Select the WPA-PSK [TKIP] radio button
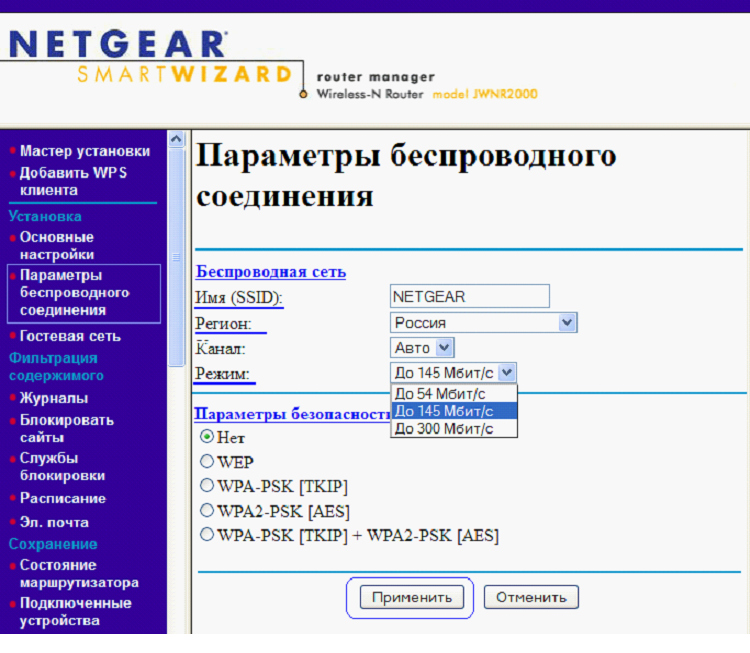This screenshot has height=653, width=750. (x=207, y=486)
